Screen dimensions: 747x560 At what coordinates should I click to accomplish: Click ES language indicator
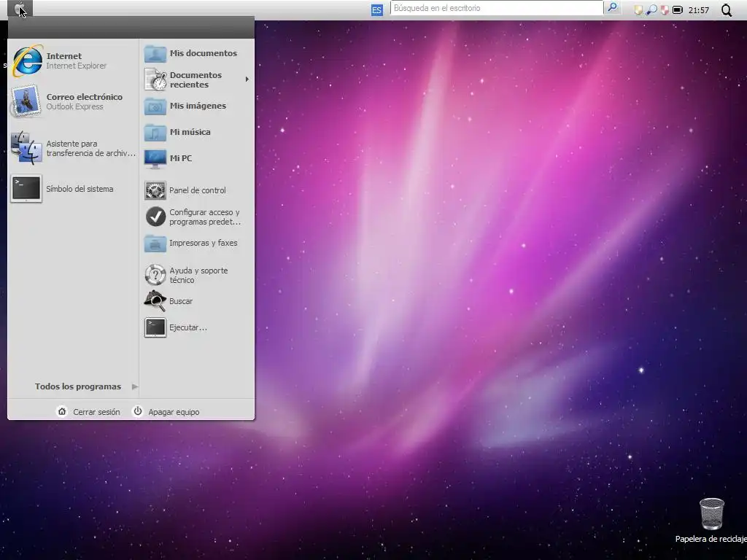point(377,10)
